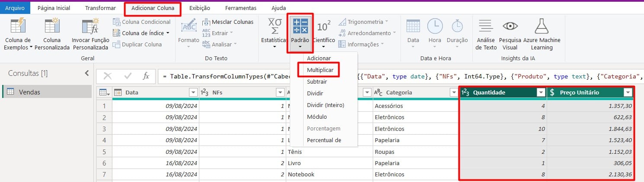Click the Data calendar icon

(413, 26)
